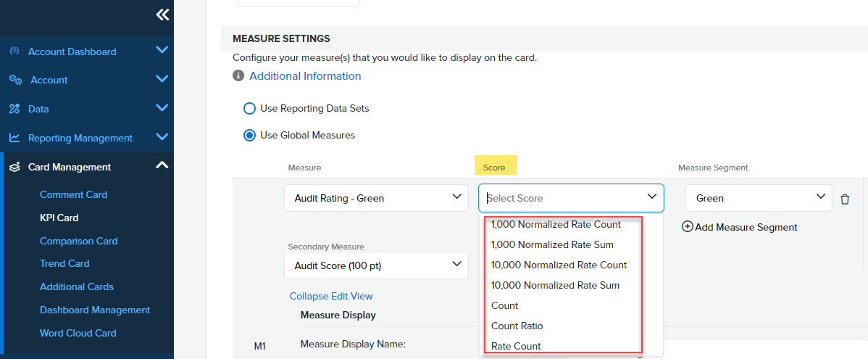Collapse sidebar with double chevron icon
Viewport: 868px width, 359px height.
click(162, 15)
